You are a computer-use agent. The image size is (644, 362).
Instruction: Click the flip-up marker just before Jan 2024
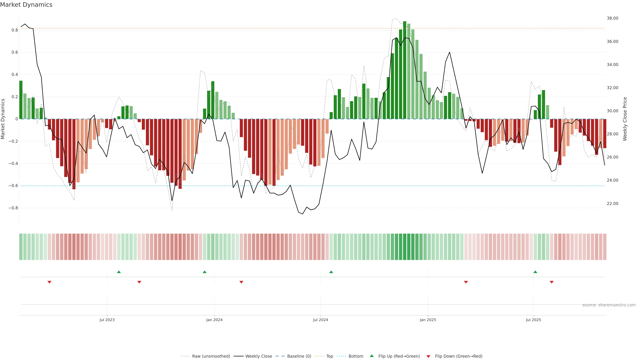pos(204,272)
